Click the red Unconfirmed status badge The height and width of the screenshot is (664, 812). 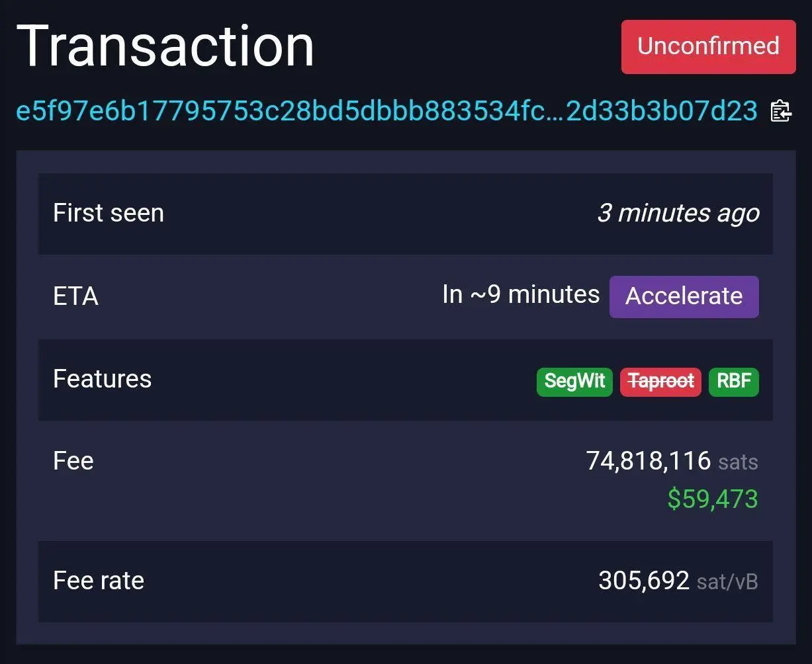[x=708, y=46]
